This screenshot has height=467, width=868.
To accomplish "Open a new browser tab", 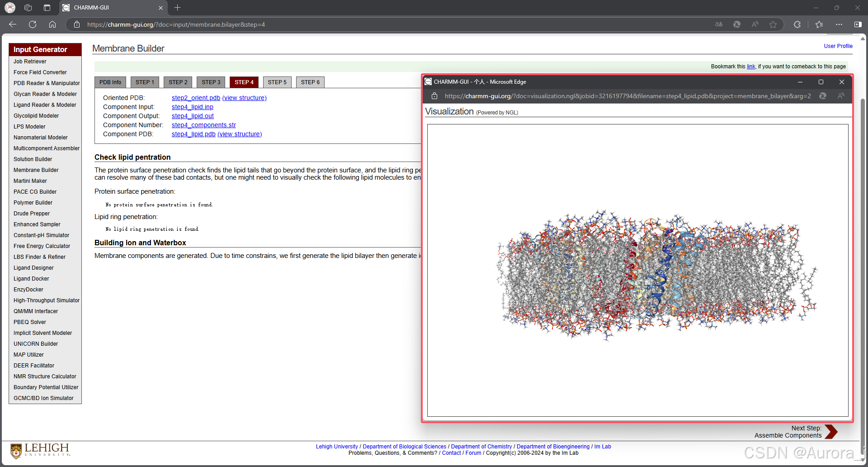I will pyautogui.click(x=177, y=8).
